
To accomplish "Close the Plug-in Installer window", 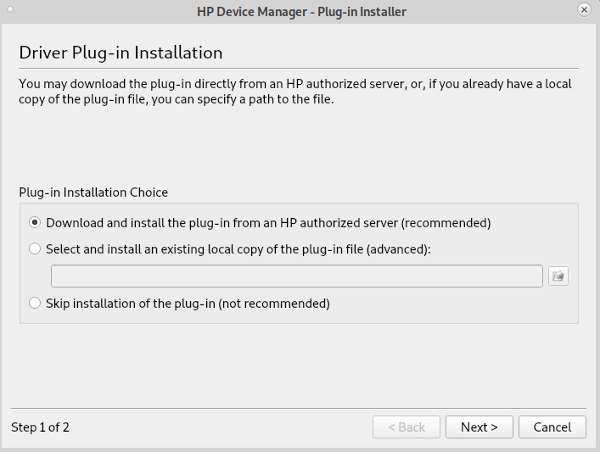I will [x=584, y=10].
